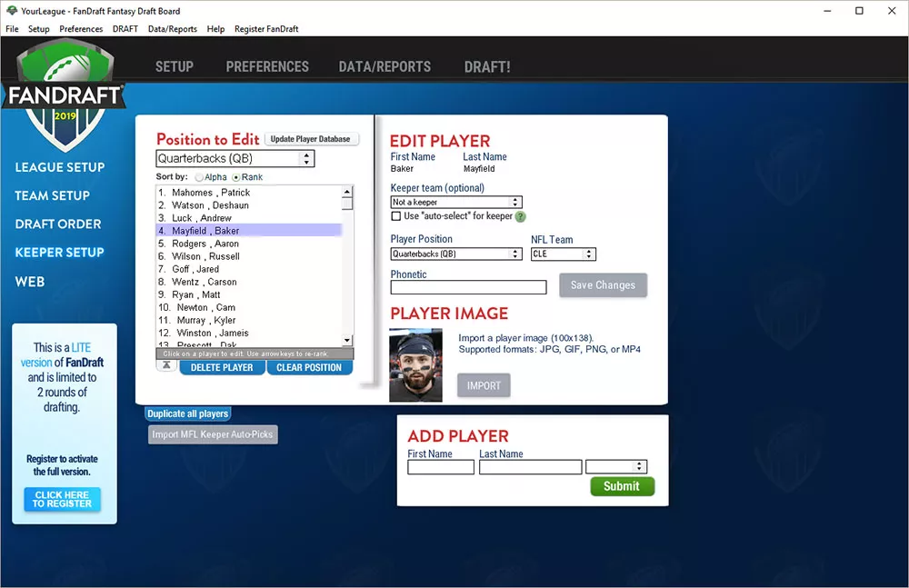Switch to the DRAFT! top tab
Image resolution: width=909 pixels, height=588 pixels.
487,66
